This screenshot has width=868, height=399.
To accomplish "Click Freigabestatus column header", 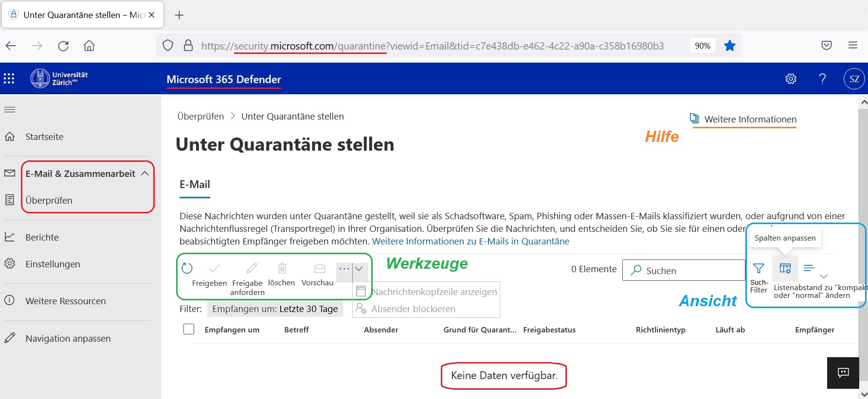I will pyautogui.click(x=549, y=330).
